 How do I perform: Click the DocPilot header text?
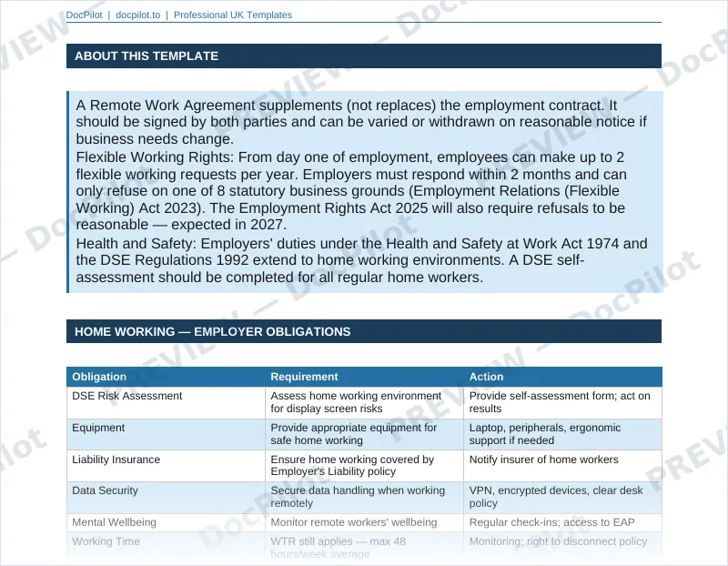84,15
